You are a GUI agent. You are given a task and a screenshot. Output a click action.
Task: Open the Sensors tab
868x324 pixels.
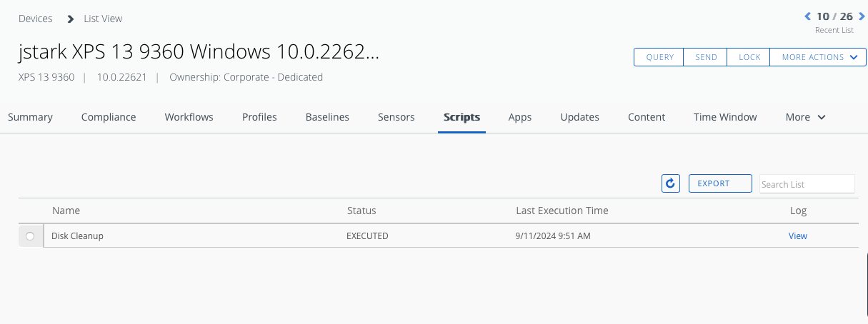click(396, 117)
